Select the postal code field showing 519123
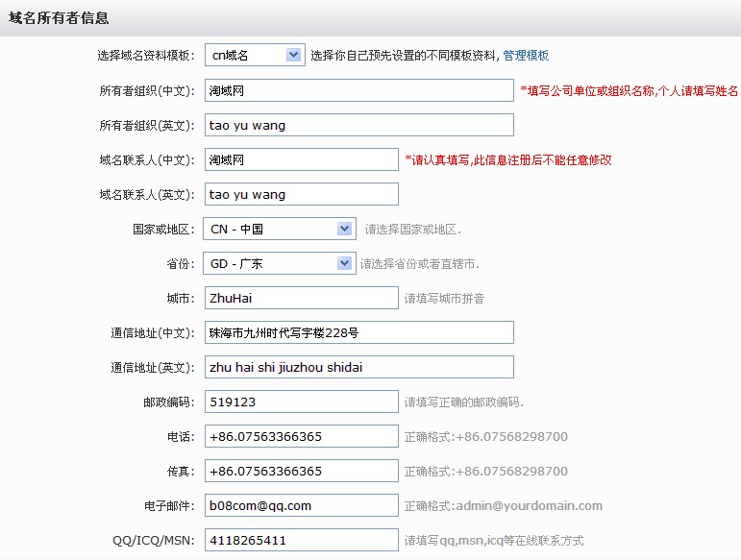 click(301, 402)
